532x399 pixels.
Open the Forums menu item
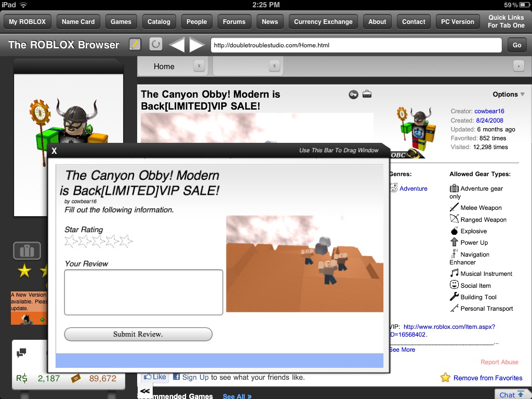click(x=234, y=22)
